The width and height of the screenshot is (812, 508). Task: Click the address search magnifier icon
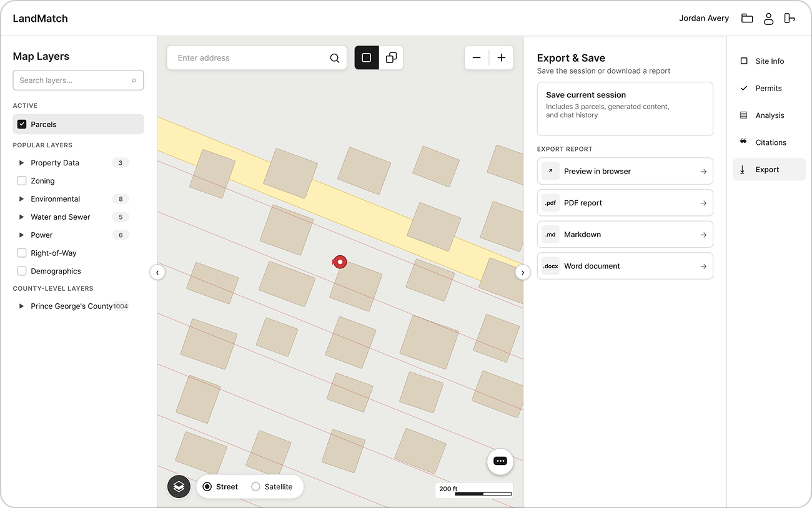(335, 58)
